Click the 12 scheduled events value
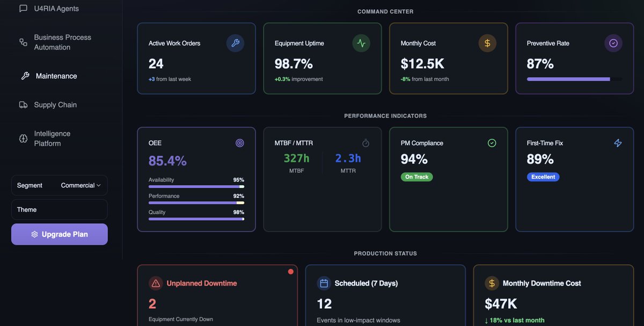The height and width of the screenshot is (326, 644). (324, 304)
